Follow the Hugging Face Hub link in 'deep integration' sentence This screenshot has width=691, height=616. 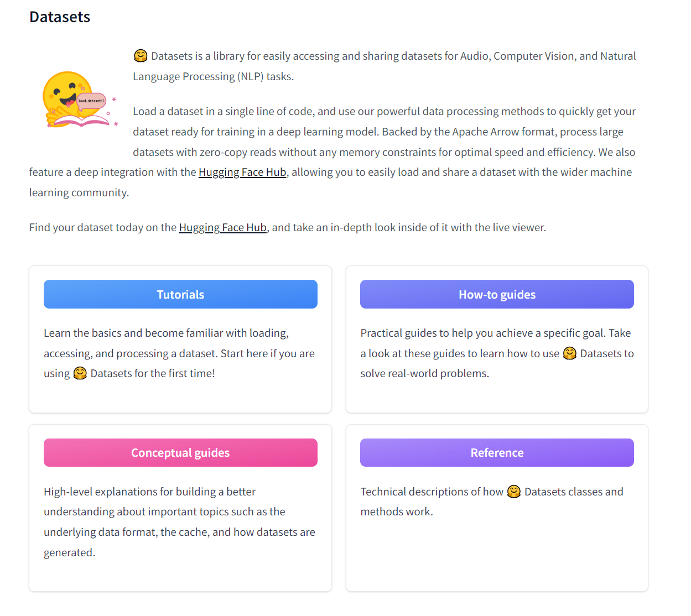click(242, 172)
